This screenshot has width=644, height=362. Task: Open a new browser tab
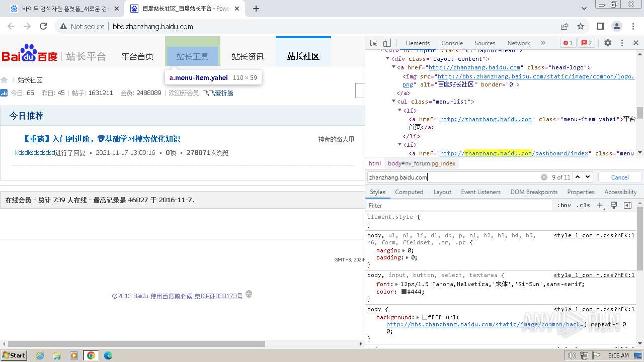[256, 9]
